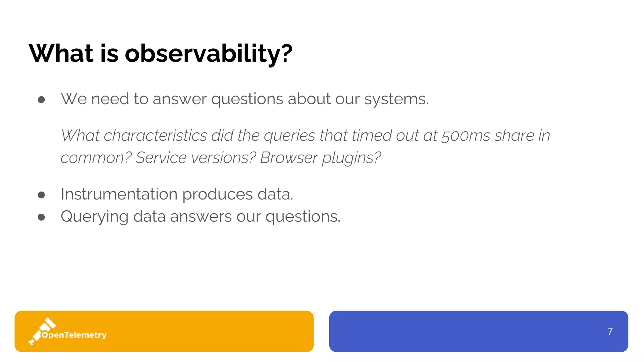Click "Instrumentation produces data." text
This screenshot has width=644, height=362.
177,194
